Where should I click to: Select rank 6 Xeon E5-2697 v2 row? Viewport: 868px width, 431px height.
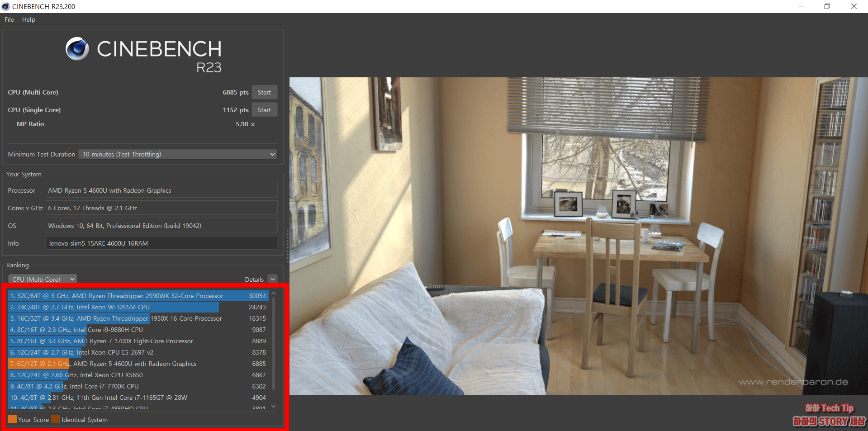pos(138,352)
